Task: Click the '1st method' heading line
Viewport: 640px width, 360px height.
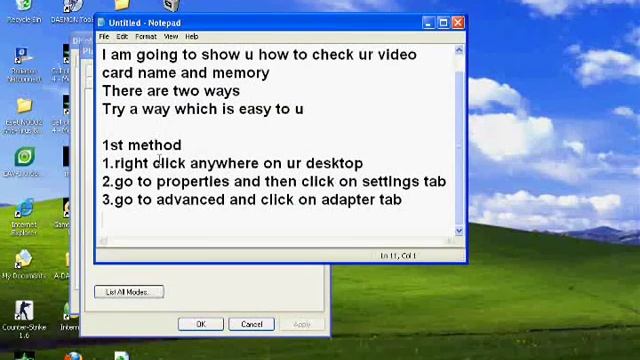Action: (142, 145)
